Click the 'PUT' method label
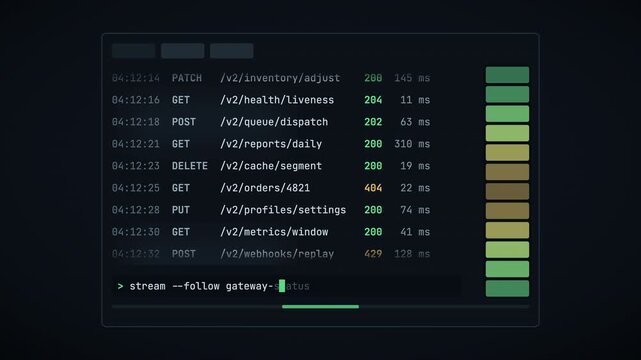This screenshot has height=360, width=641. pyautogui.click(x=181, y=210)
